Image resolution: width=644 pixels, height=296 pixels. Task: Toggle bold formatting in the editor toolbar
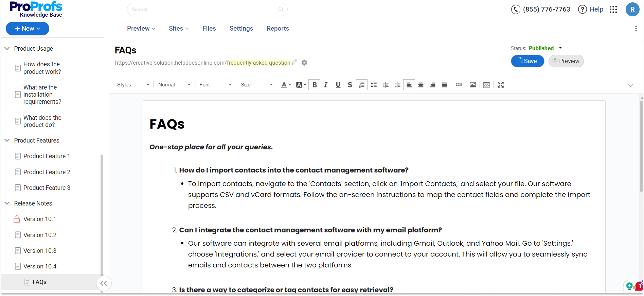pos(315,85)
